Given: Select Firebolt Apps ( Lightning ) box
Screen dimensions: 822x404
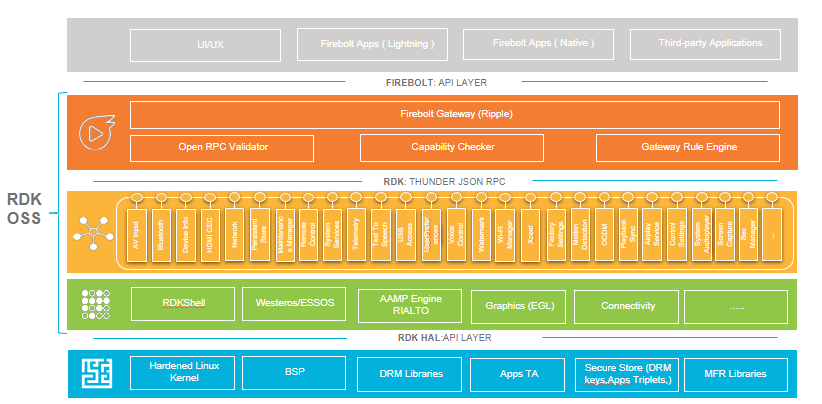Looking at the screenshot, I should pos(372,45).
